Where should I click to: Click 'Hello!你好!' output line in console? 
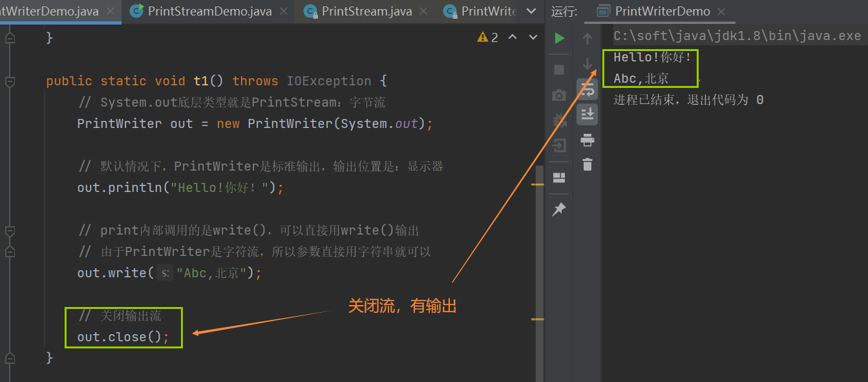coord(653,58)
